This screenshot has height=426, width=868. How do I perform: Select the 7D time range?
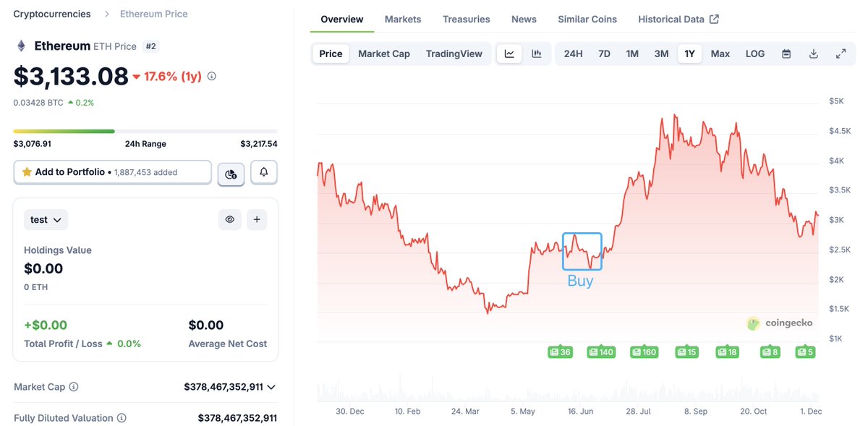(x=604, y=54)
